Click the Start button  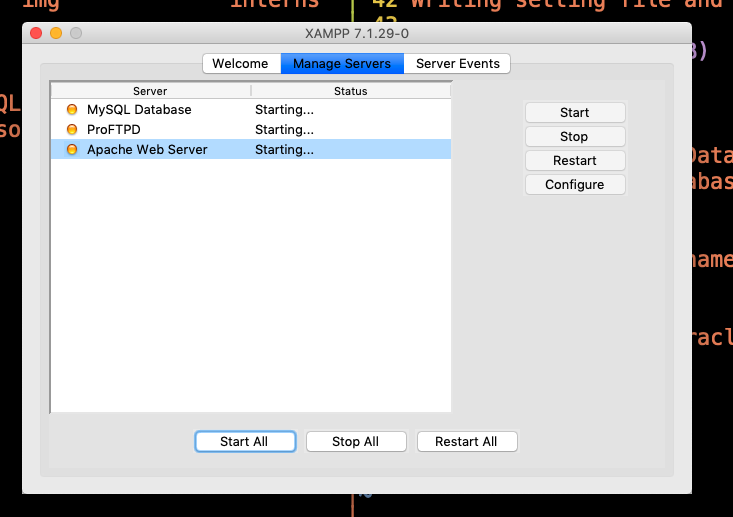[x=575, y=113]
